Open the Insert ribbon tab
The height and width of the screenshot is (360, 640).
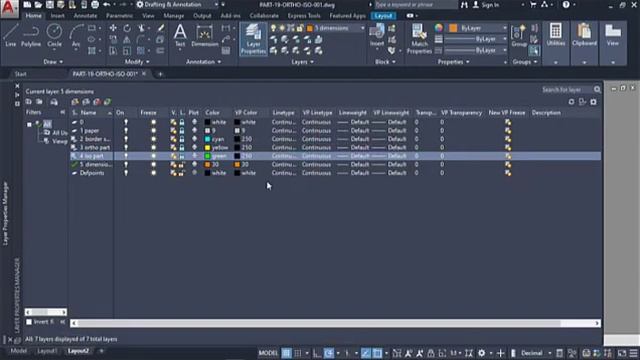click(58, 16)
